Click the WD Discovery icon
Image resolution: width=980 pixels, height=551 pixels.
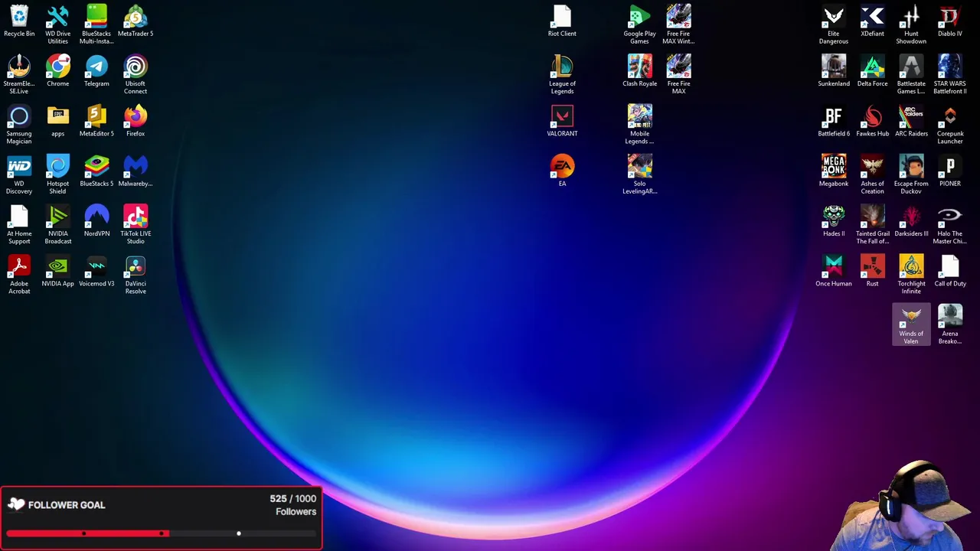click(x=19, y=166)
